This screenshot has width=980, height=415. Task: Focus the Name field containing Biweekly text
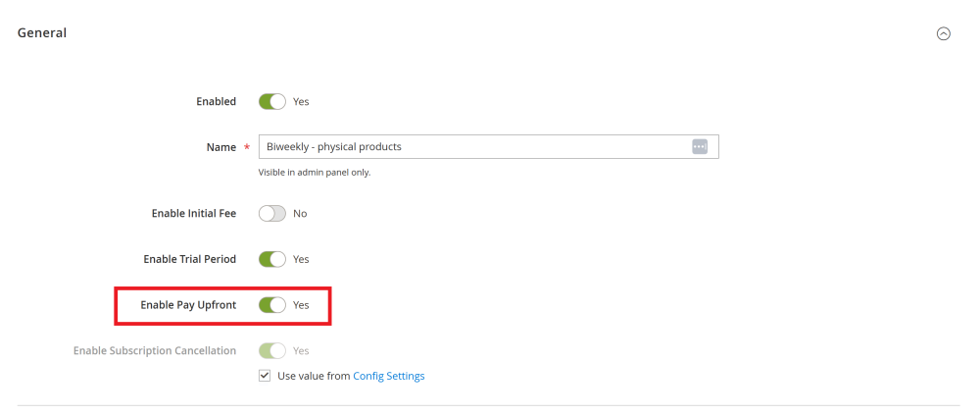point(488,146)
